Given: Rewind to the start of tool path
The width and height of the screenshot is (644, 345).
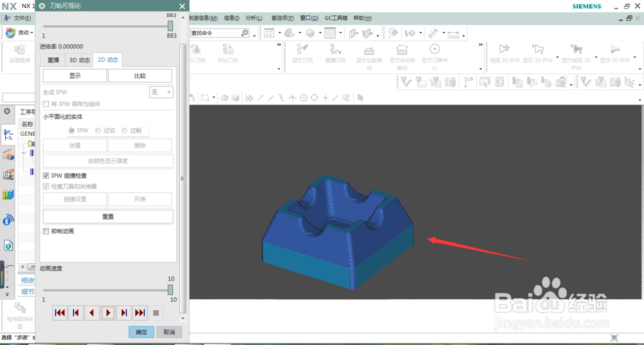Looking at the screenshot, I should (59, 313).
